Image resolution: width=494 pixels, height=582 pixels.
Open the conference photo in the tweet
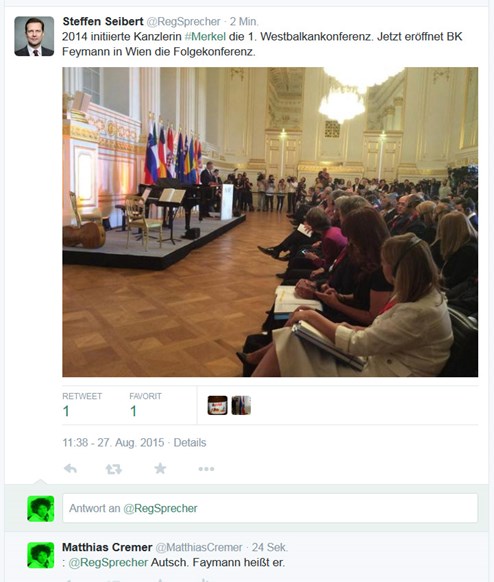coord(270,222)
